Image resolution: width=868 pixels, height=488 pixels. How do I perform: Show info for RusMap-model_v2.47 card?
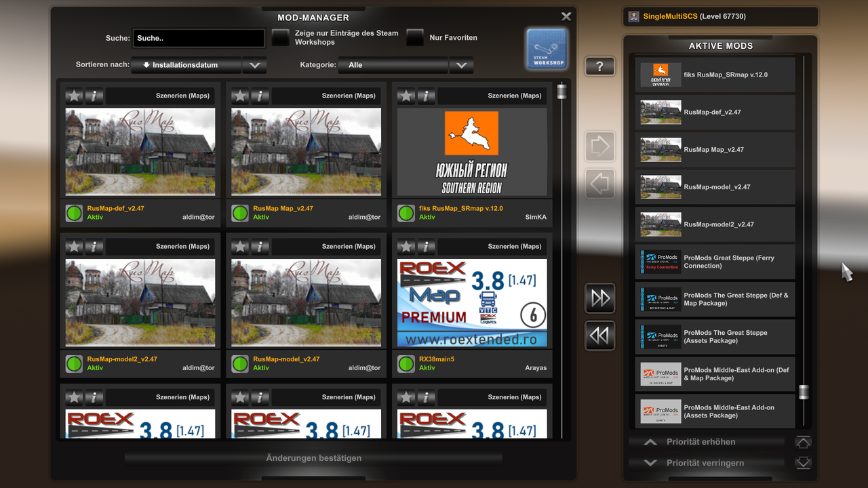pos(260,246)
